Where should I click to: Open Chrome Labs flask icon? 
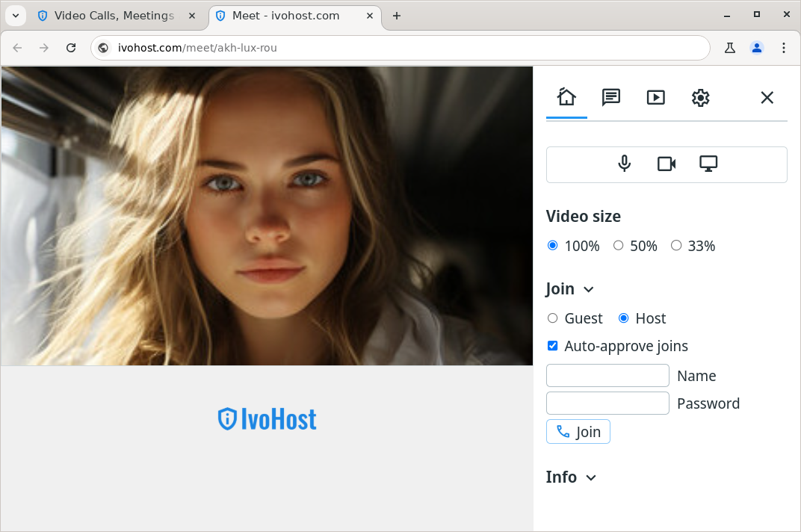[x=730, y=48]
